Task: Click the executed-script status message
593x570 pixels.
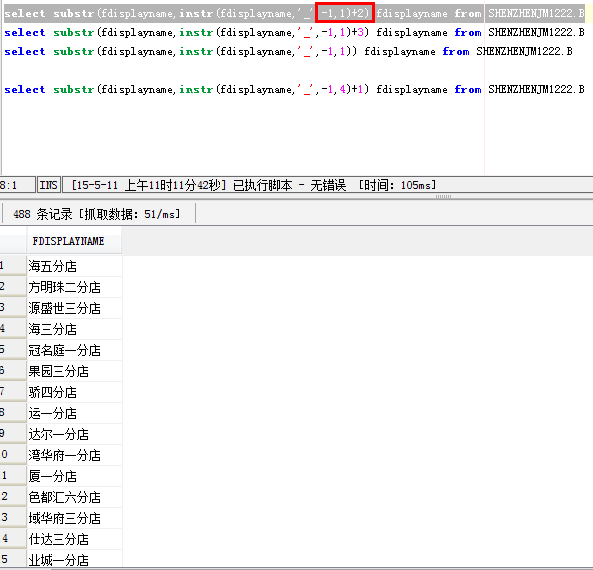Action: pos(253,185)
